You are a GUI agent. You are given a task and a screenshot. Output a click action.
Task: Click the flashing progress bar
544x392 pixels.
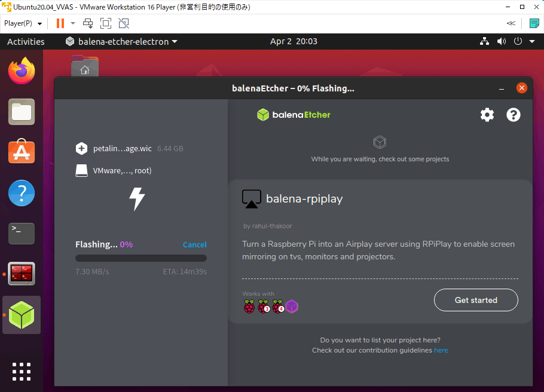[x=141, y=258]
